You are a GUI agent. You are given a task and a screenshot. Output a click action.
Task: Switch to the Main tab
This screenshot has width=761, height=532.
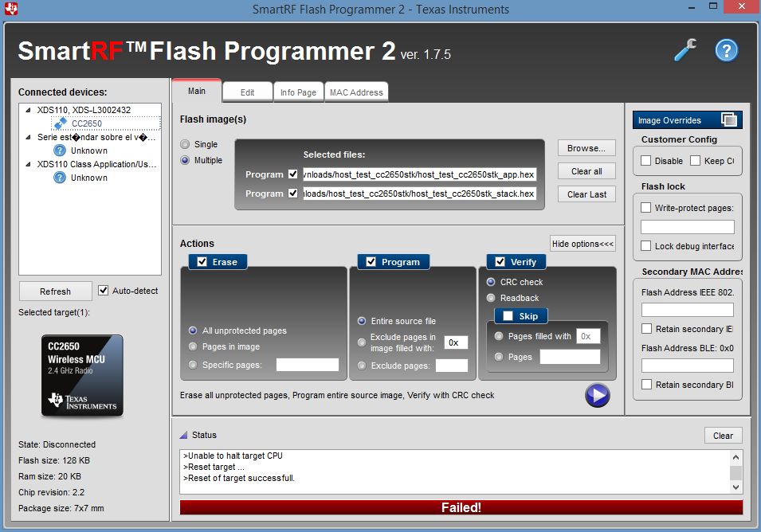(197, 91)
